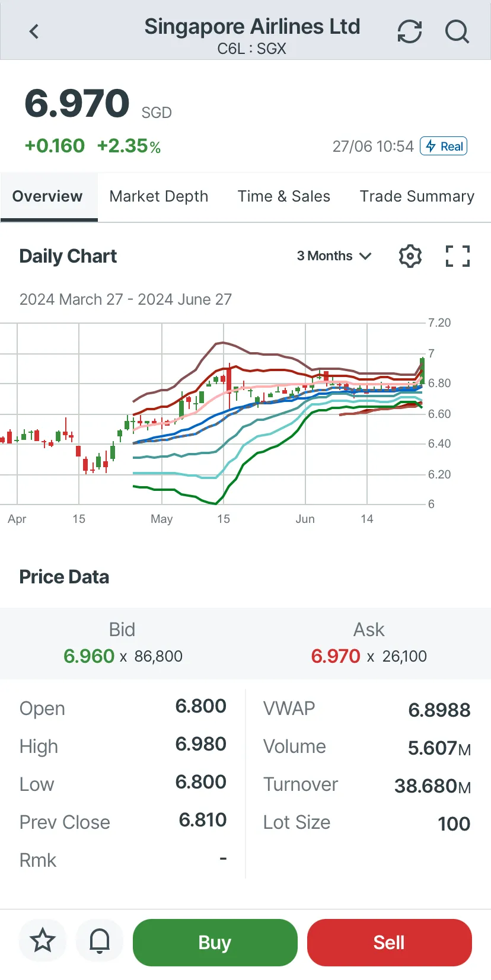Viewport: 491px width, 980px height.
Task: Tap the chart date range text
Action: [126, 299]
